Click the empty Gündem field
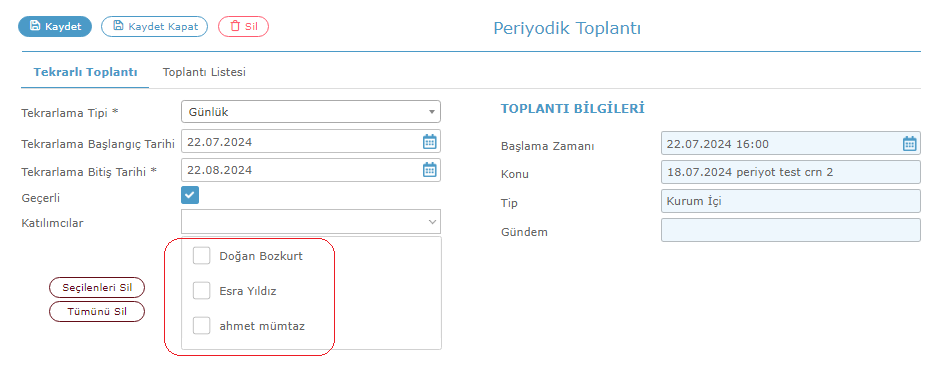This screenshot has height=367, width=942. 791,230
